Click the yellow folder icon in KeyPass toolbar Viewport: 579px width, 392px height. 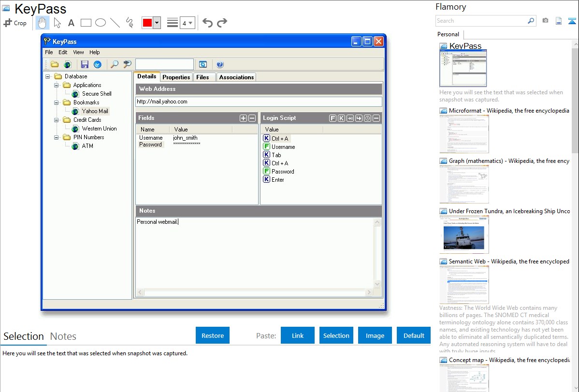(55, 64)
